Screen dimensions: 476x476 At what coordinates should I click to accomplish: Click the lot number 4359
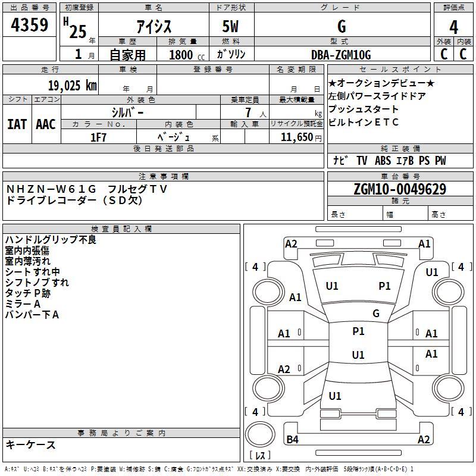pyautogui.click(x=29, y=25)
